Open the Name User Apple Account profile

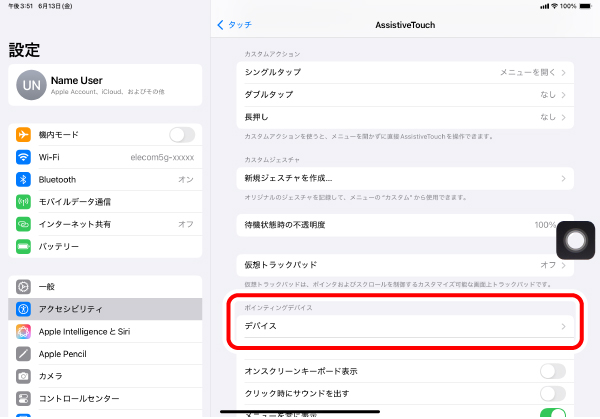pyautogui.click(x=105, y=85)
